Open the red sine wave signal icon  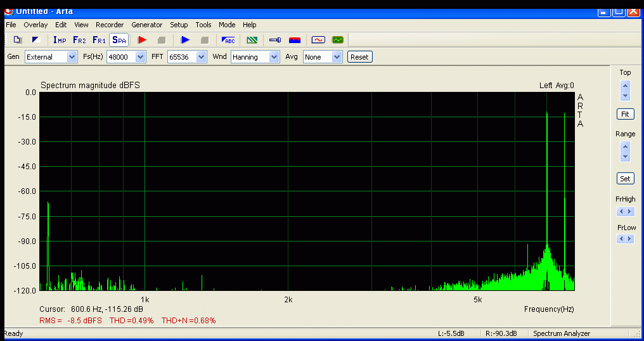(318, 40)
